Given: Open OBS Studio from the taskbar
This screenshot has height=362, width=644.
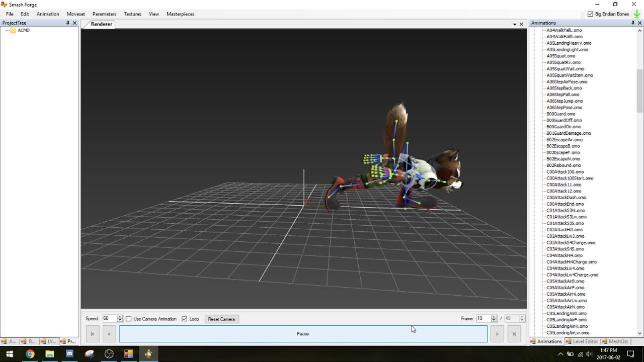Looking at the screenshot, I should (x=109, y=354).
